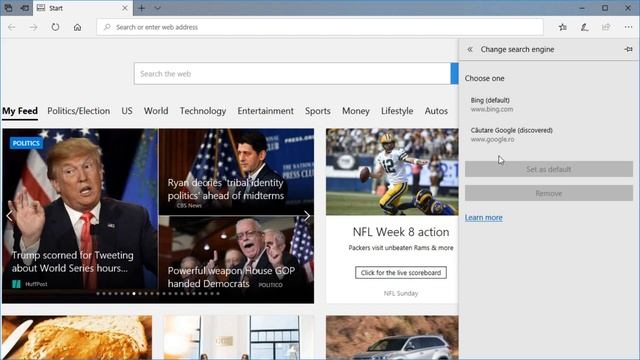Open the tabs you've set aside icon
This screenshot has width=640, height=360.
[8, 8]
